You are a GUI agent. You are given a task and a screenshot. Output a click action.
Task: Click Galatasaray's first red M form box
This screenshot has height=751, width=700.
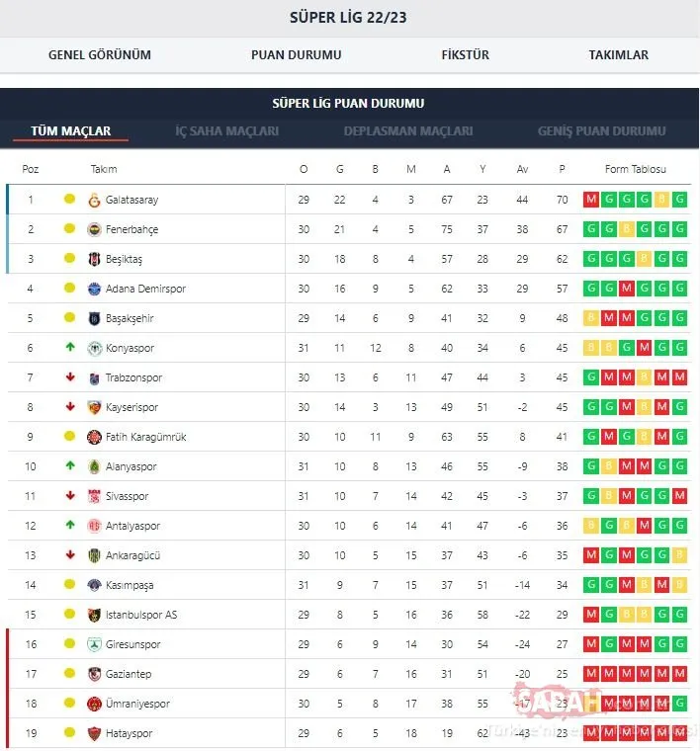pyautogui.click(x=591, y=200)
